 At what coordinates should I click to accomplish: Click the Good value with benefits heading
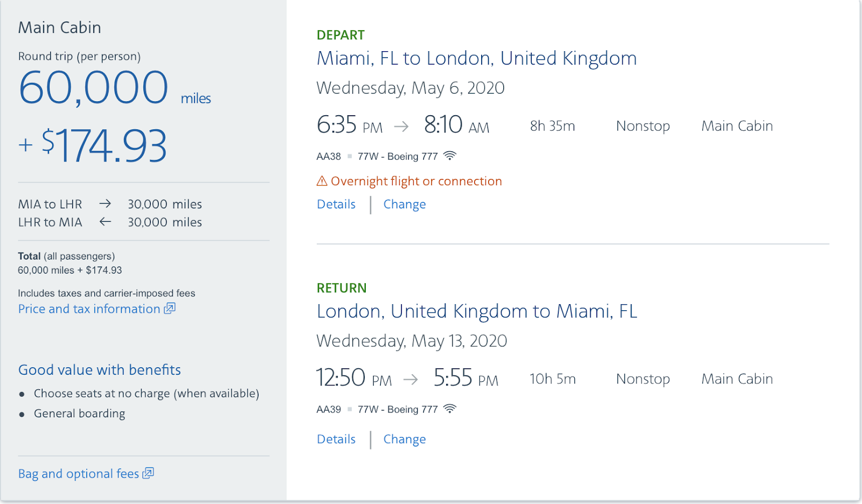pyautogui.click(x=99, y=370)
